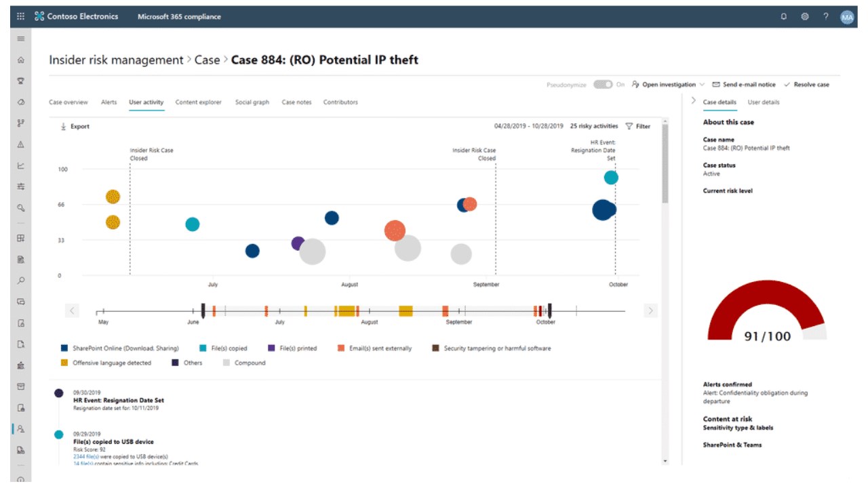Click the help question mark icon
The width and height of the screenshot is (868, 488).
coord(825,16)
